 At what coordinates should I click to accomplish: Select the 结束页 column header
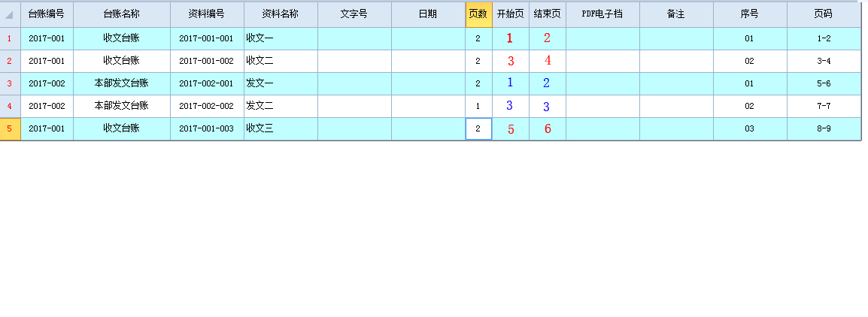(x=548, y=14)
